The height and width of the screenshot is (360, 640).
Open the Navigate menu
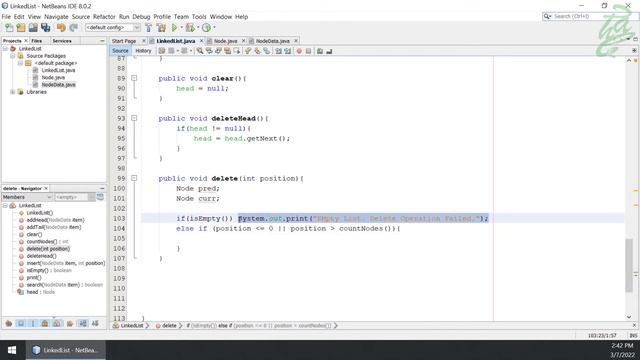pyautogui.click(x=56, y=17)
